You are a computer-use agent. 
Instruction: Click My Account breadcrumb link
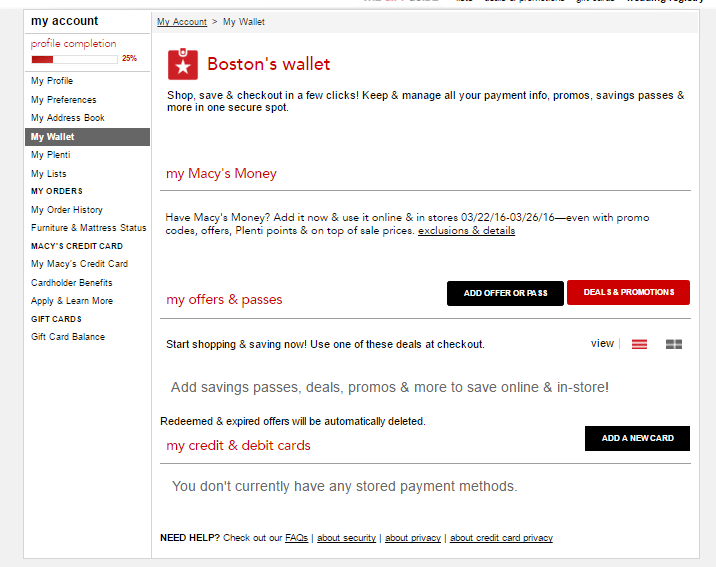[x=182, y=22]
